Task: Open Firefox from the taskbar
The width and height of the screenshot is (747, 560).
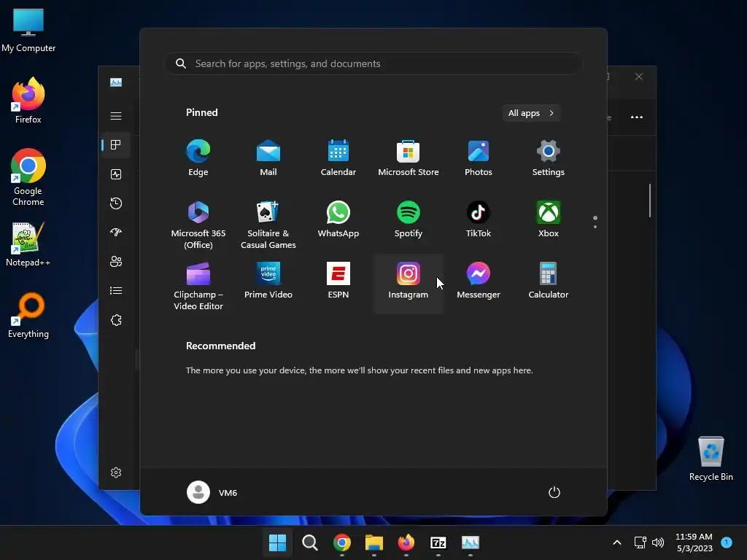Action: (406, 542)
